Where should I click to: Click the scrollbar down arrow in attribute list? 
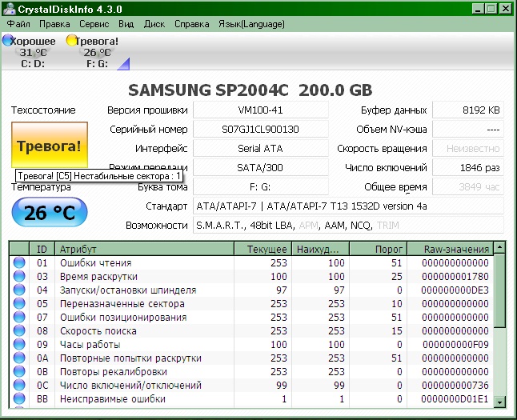499,402
